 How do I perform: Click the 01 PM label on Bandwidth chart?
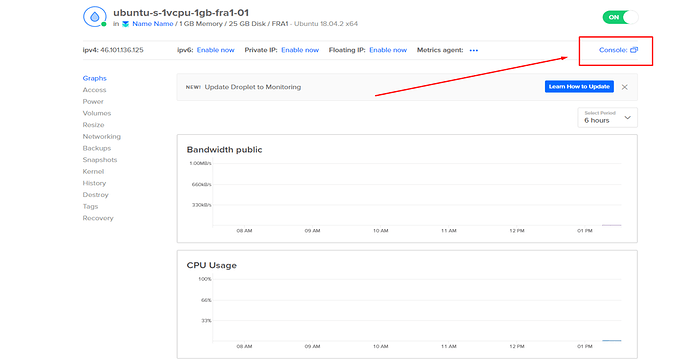click(x=585, y=231)
